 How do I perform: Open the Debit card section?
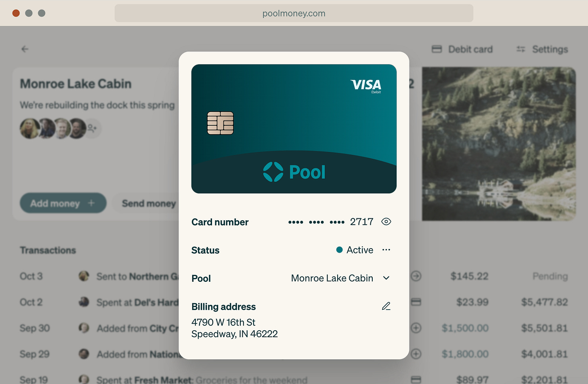462,49
